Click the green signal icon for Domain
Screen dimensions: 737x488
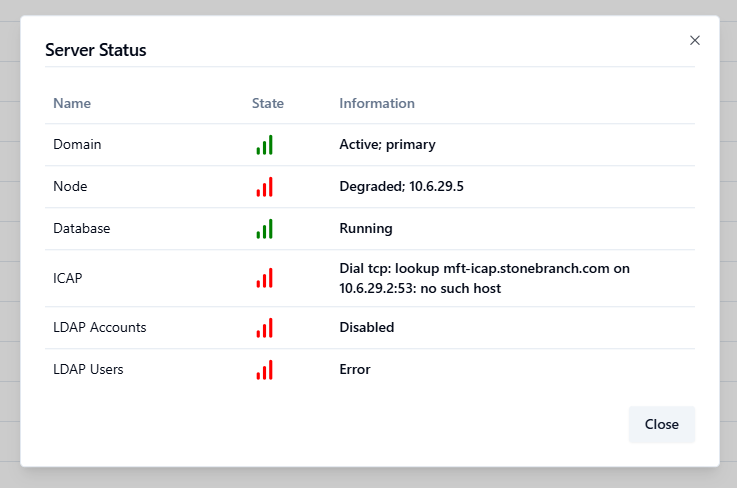[264, 145]
